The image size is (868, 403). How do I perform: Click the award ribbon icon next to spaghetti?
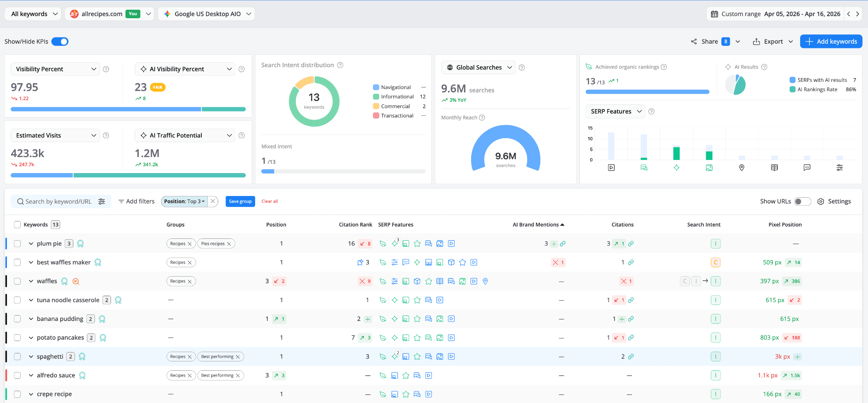click(x=82, y=356)
